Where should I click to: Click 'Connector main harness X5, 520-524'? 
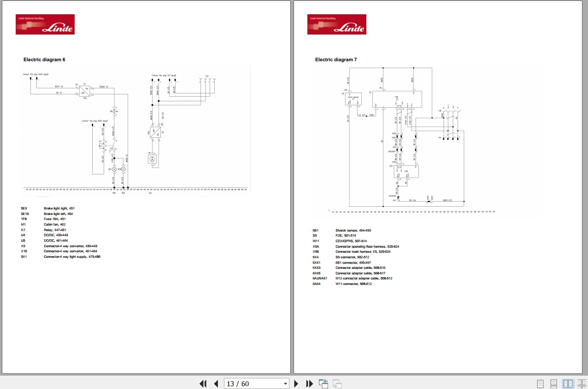(363, 252)
